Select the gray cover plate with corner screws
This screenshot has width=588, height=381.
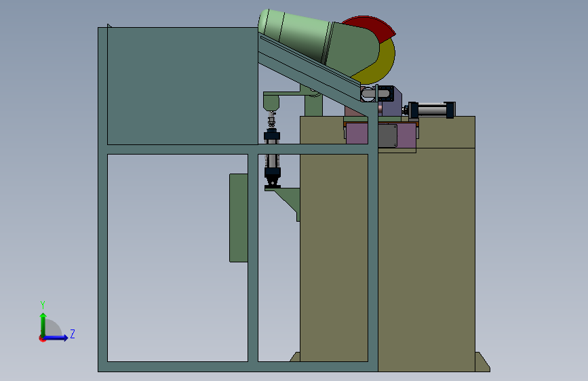pyautogui.click(x=387, y=136)
